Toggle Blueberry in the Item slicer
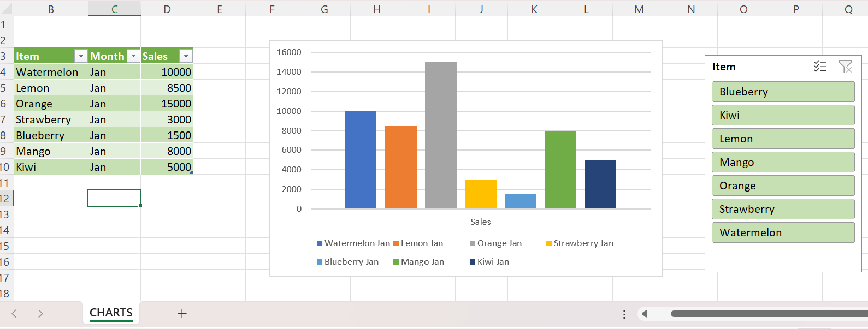This screenshot has height=329, width=868. 783,92
